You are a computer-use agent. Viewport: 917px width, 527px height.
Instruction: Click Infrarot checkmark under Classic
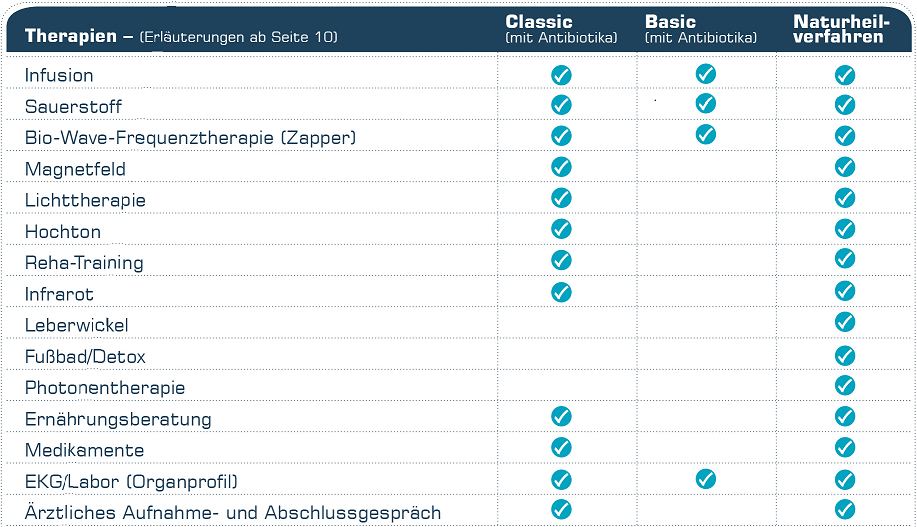(x=561, y=292)
